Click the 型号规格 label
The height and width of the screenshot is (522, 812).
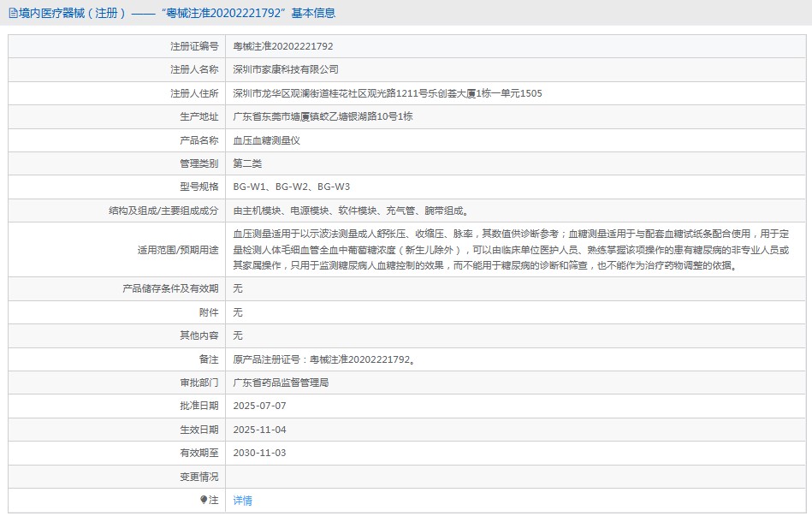coord(199,187)
